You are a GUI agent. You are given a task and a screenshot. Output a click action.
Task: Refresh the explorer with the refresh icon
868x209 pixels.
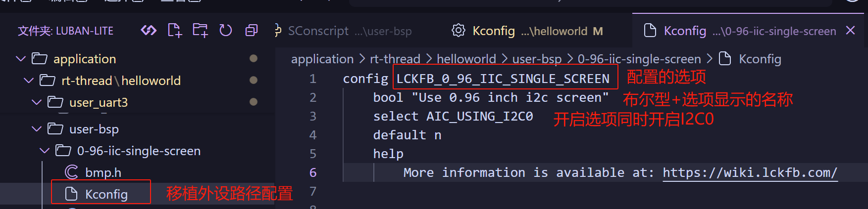pyautogui.click(x=226, y=31)
